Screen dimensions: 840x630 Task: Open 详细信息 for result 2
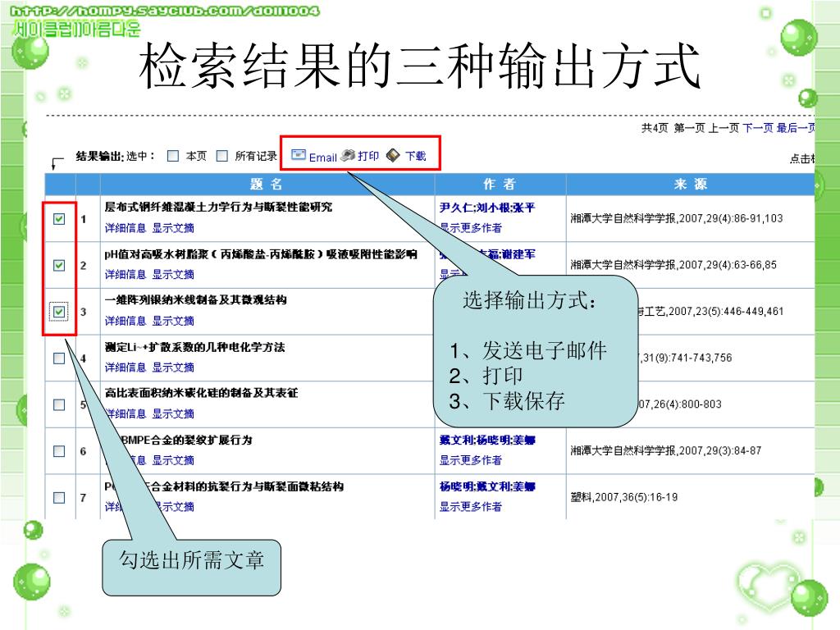[x=126, y=274]
